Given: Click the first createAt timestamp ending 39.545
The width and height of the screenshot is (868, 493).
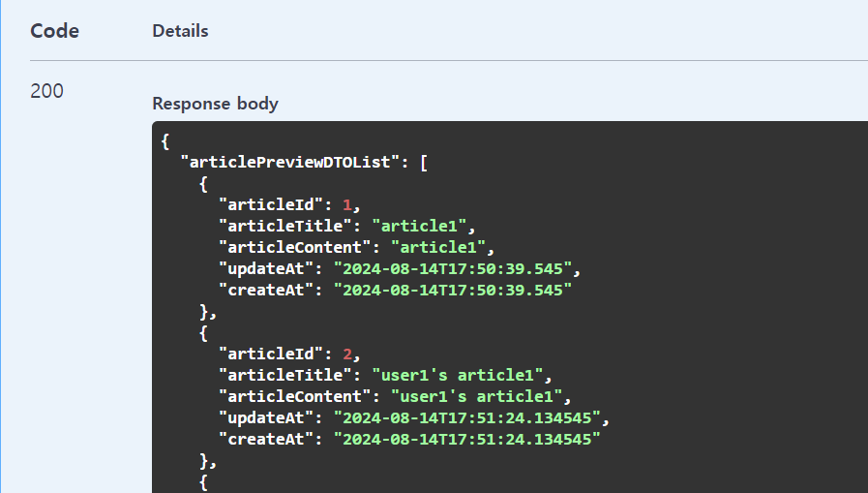Looking at the screenshot, I should 453,290.
